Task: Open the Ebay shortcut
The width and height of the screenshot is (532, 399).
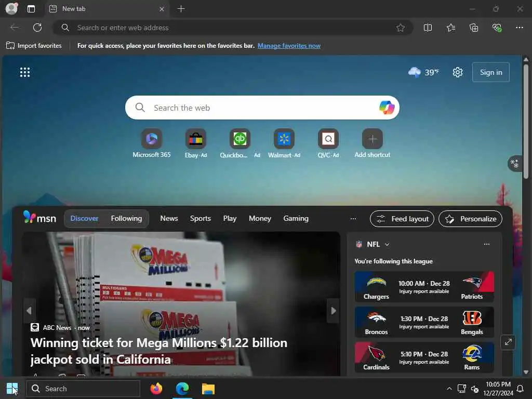Action: click(196, 143)
